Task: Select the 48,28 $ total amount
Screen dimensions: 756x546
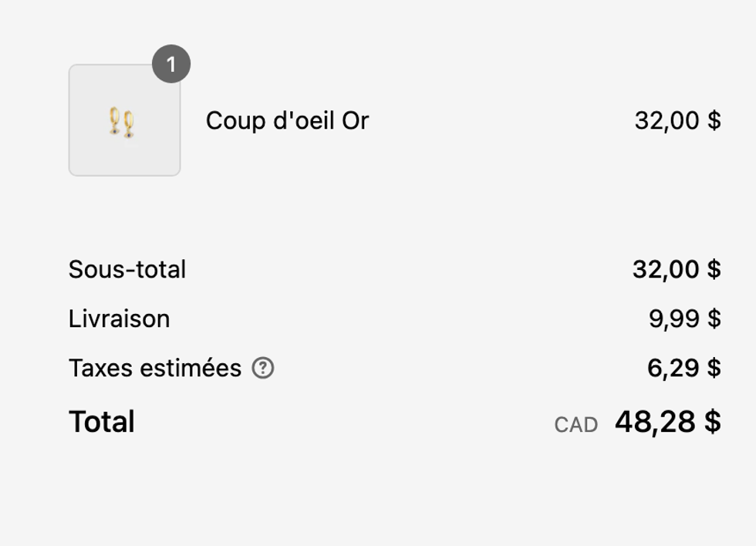Action: (x=668, y=422)
